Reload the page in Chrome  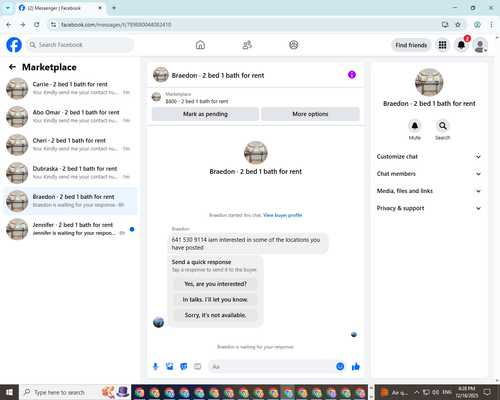(37, 25)
